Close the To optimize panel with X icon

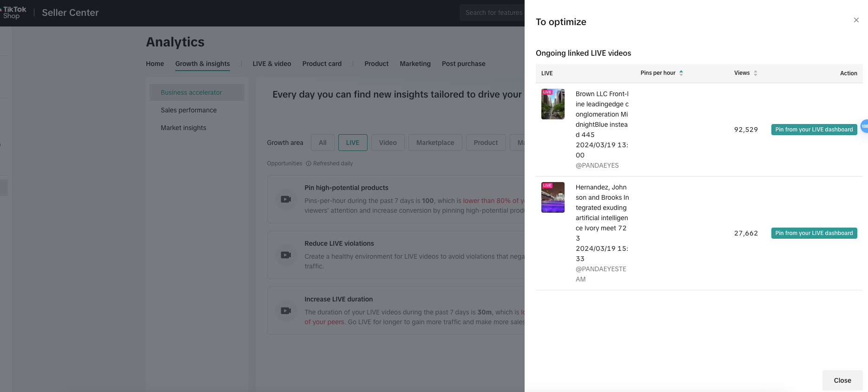856,20
